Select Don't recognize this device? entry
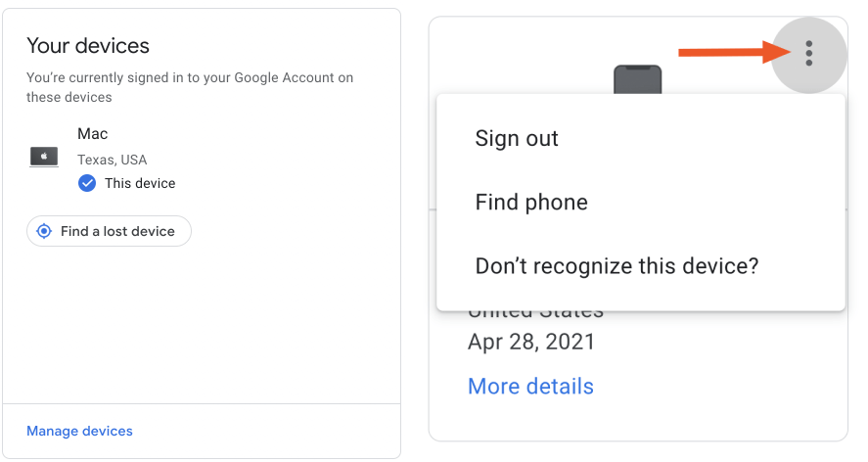 [617, 265]
